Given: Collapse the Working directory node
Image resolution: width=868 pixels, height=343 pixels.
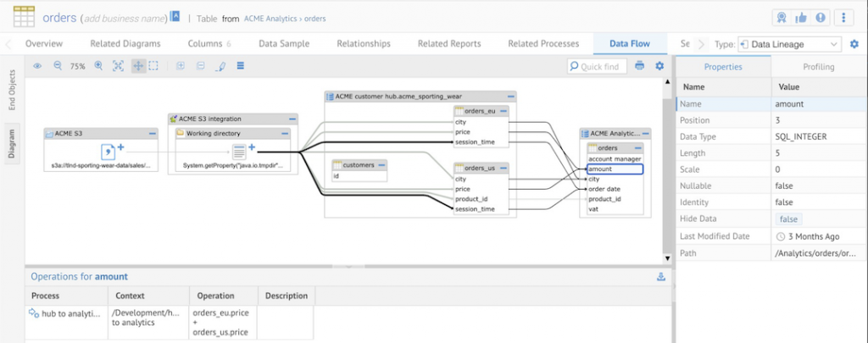Looking at the screenshot, I should click(x=285, y=133).
